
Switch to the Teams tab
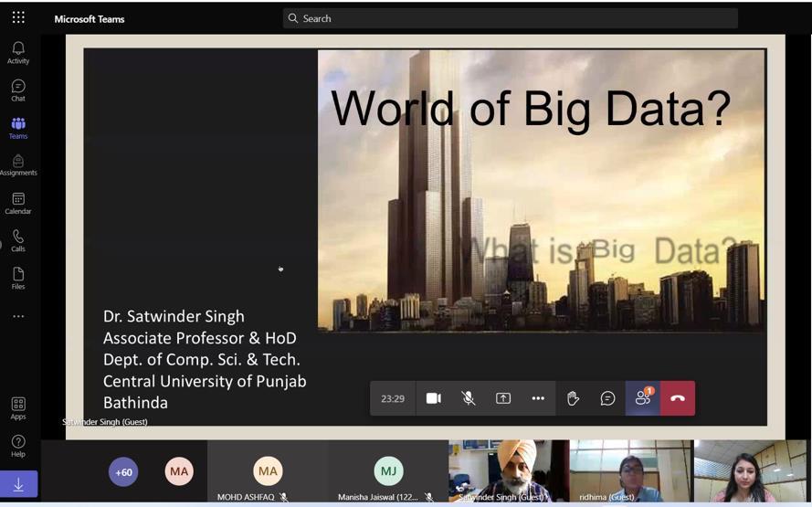(18, 128)
